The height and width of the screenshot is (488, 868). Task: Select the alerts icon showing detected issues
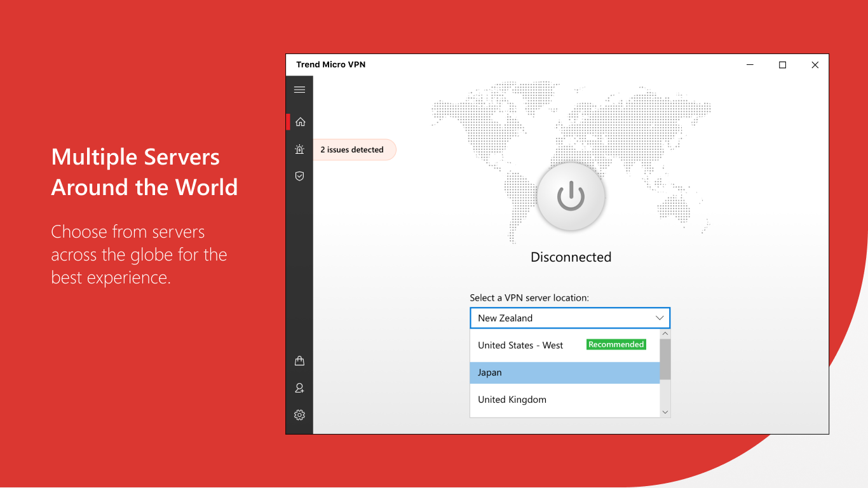pyautogui.click(x=299, y=149)
